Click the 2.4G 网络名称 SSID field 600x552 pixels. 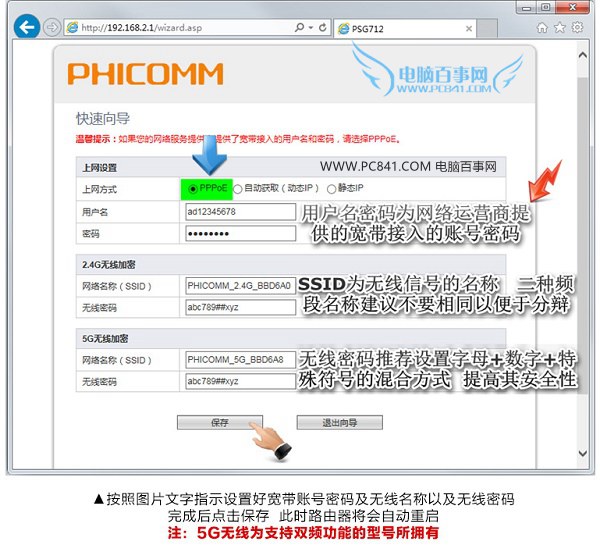(240, 286)
